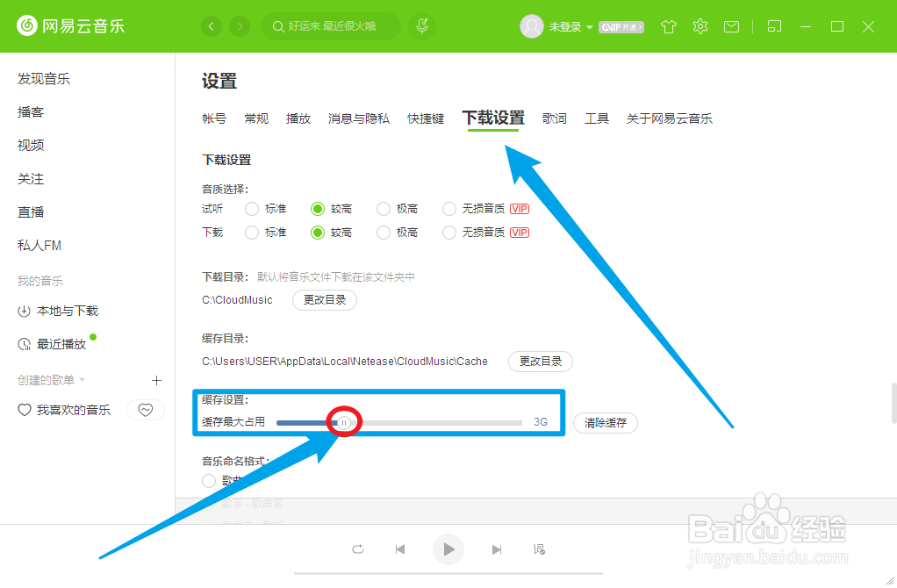897x588 pixels.
Task: Go back with the left arrow button
Action: 212,26
